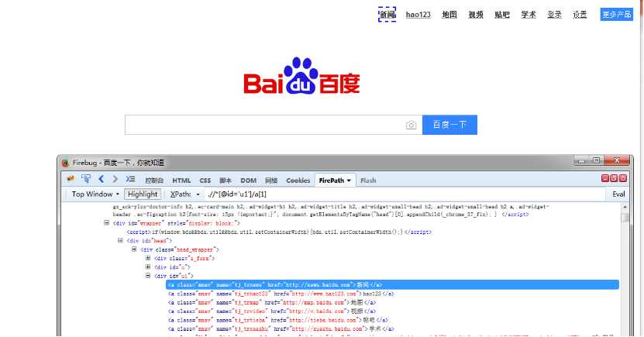Click the middle red Firebug panel button
The width and height of the screenshot is (644, 337).
click(x=614, y=178)
